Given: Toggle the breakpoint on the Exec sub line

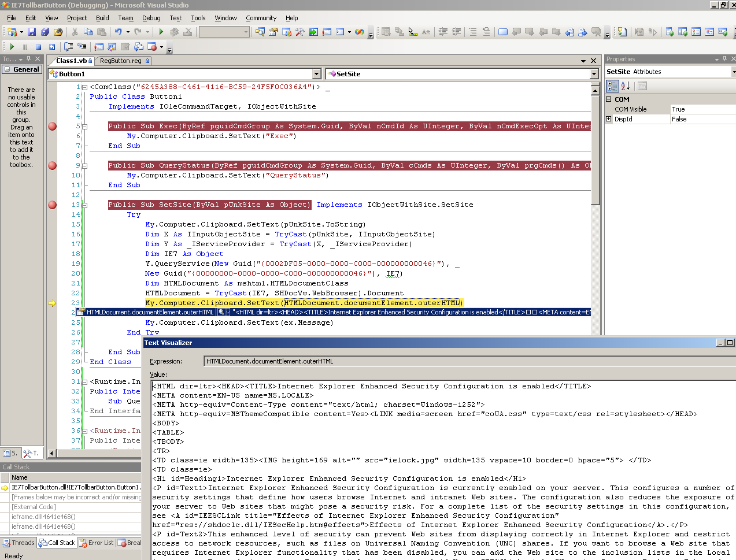Looking at the screenshot, I should pos(53,126).
